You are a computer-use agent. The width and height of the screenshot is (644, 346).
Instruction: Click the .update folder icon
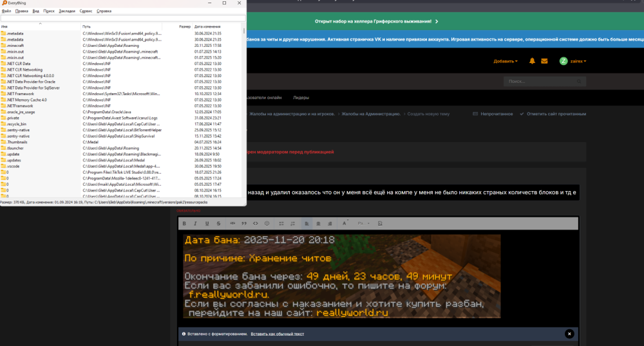(3, 154)
